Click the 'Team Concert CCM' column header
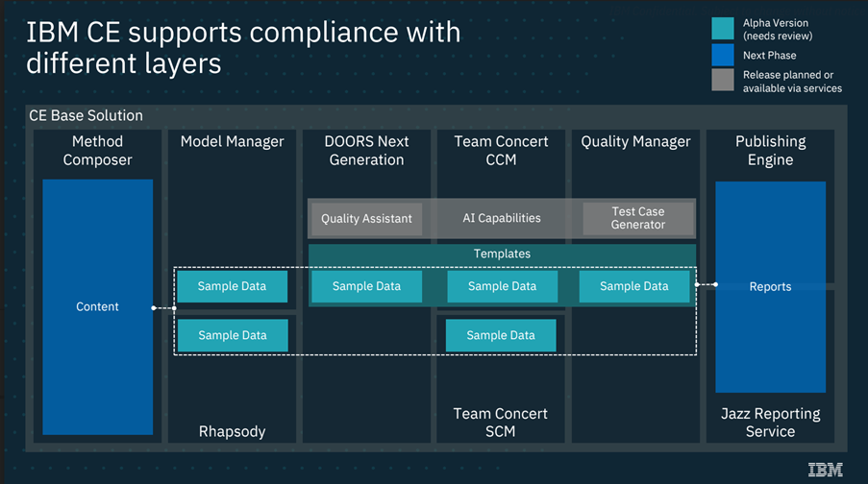The image size is (868, 484). pyautogui.click(x=501, y=151)
